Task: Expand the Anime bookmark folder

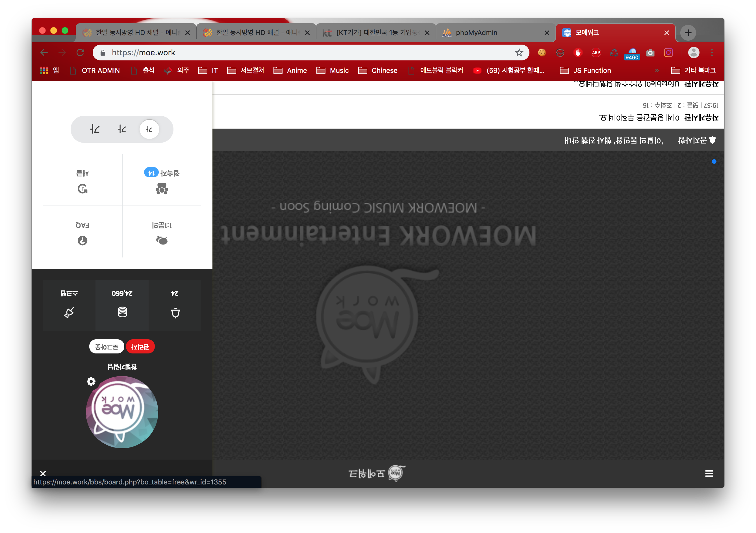Action: pos(290,70)
